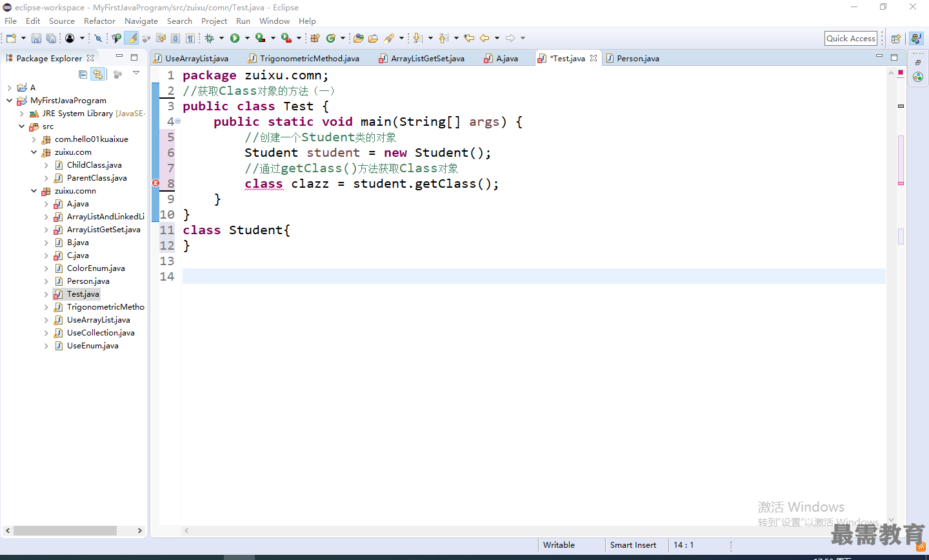Click Collapse All in Package Explorer
929x560 pixels.
coord(83,74)
